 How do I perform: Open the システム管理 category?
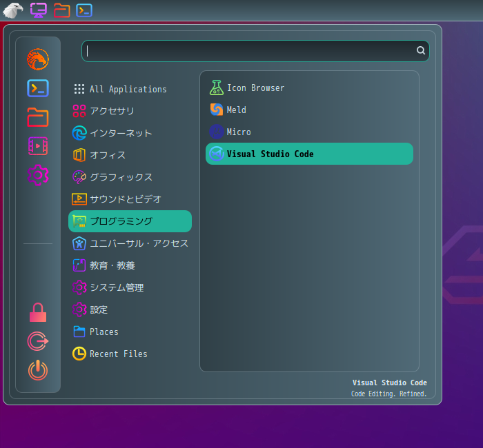[x=130, y=287]
